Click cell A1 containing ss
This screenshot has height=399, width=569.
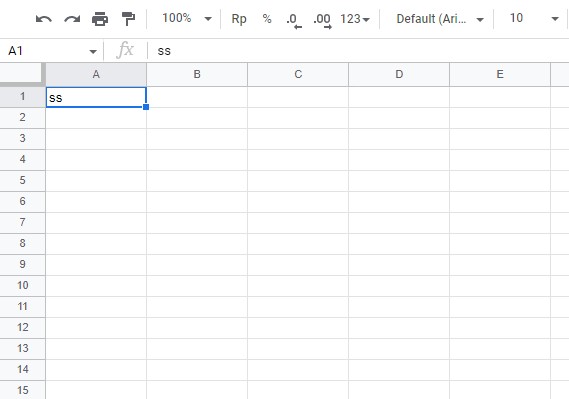96,97
